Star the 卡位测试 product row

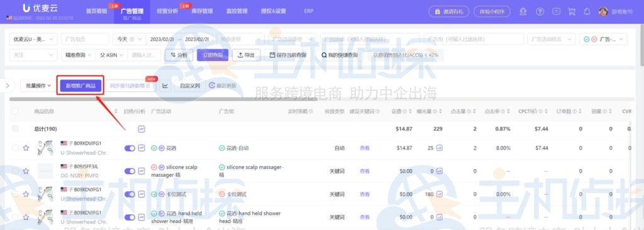click(x=26, y=194)
